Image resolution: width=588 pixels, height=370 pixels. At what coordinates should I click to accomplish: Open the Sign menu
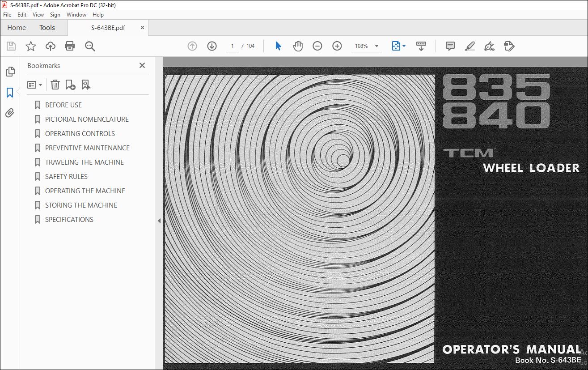click(55, 15)
